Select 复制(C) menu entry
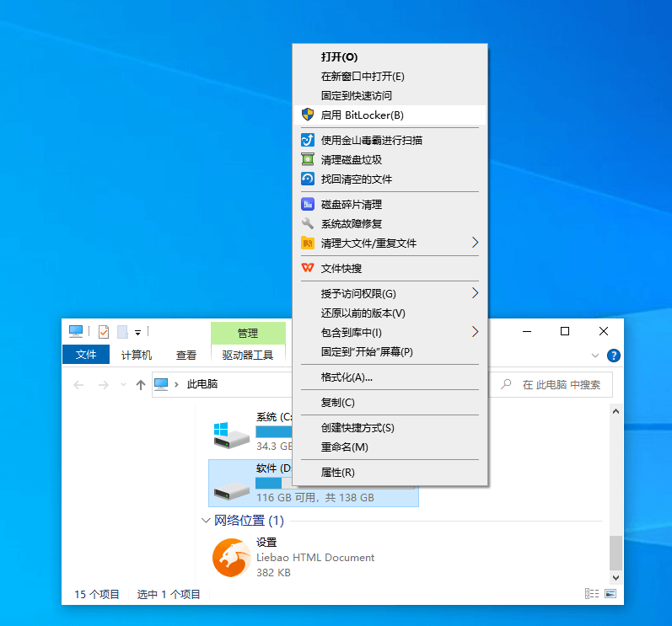This screenshot has width=672, height=626. click(x=390, y=403)
